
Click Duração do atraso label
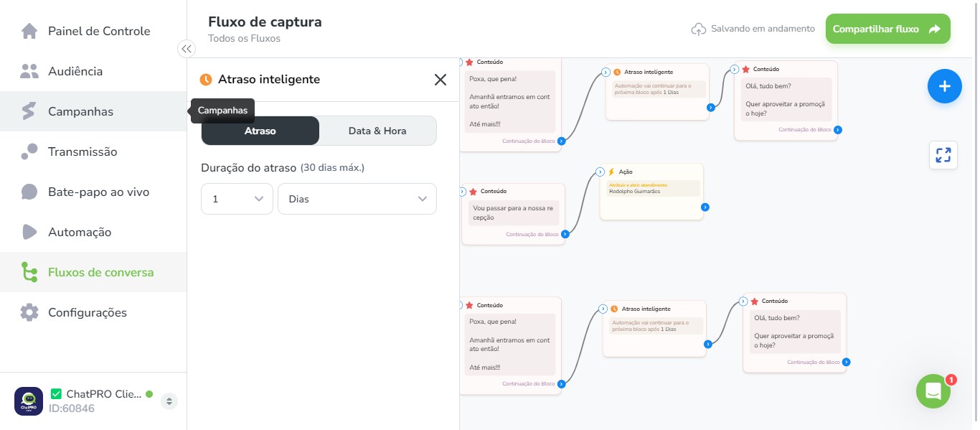(248, 167)
